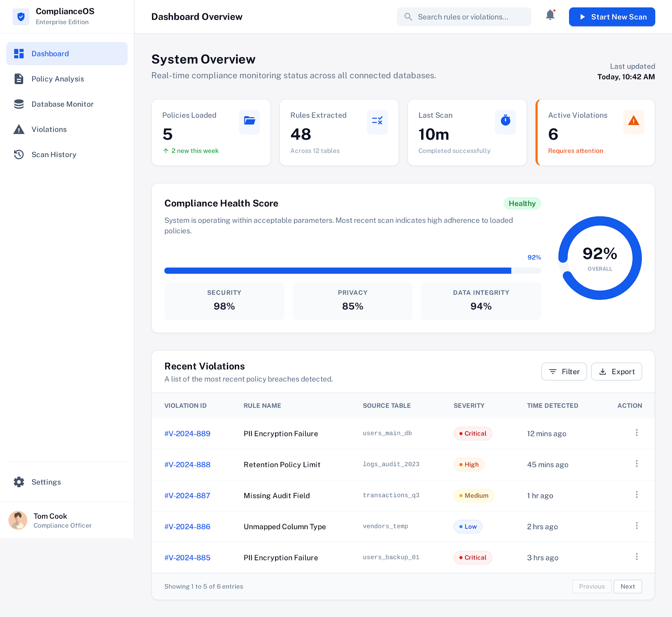Viewport: 672px width, 617px height.
Task: Open the Settings gear in sidebar
Action: (x=19, y=482)
